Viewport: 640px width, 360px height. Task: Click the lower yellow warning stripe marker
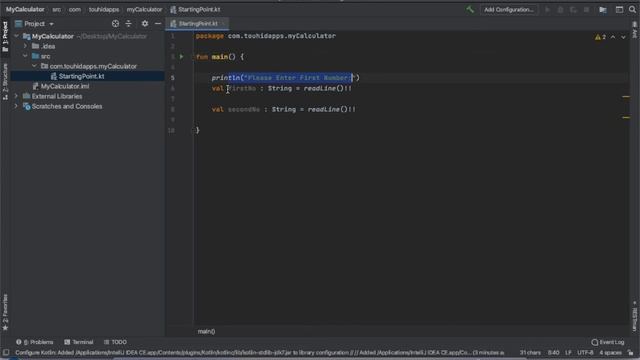(626, 118)
